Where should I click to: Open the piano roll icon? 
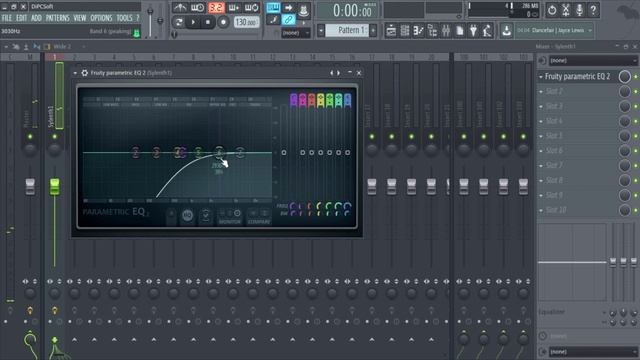pos(418,31)
